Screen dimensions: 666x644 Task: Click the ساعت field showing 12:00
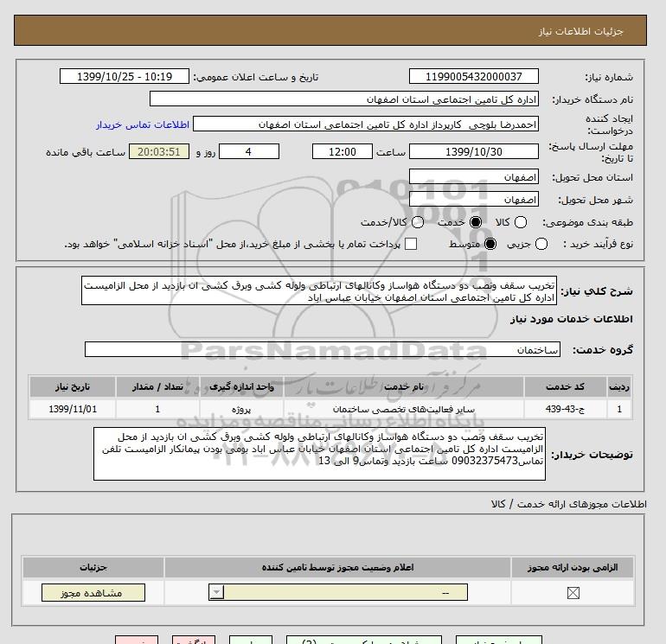point(343,151)
